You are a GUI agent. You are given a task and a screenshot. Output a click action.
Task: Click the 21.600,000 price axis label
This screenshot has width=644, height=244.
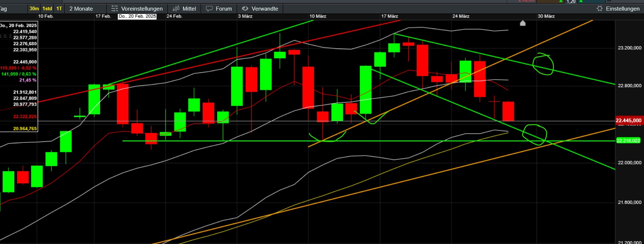point(629,202)
